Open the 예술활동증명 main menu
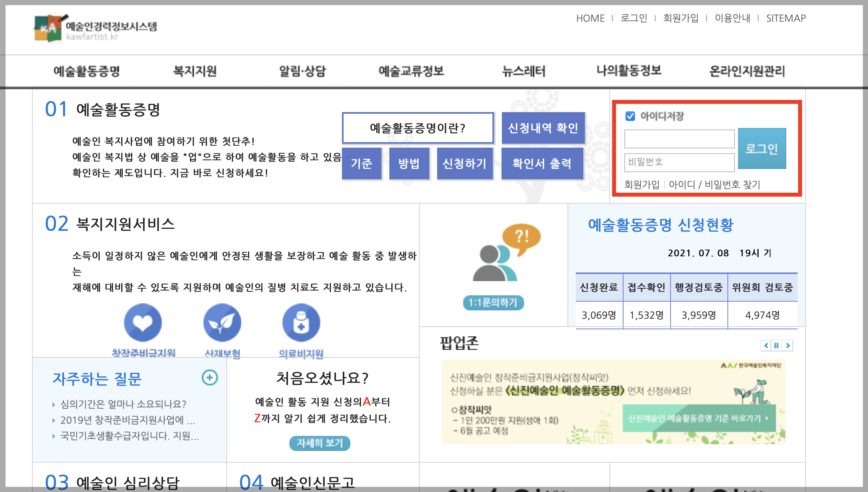868x492 pixels. click(86, 71)
